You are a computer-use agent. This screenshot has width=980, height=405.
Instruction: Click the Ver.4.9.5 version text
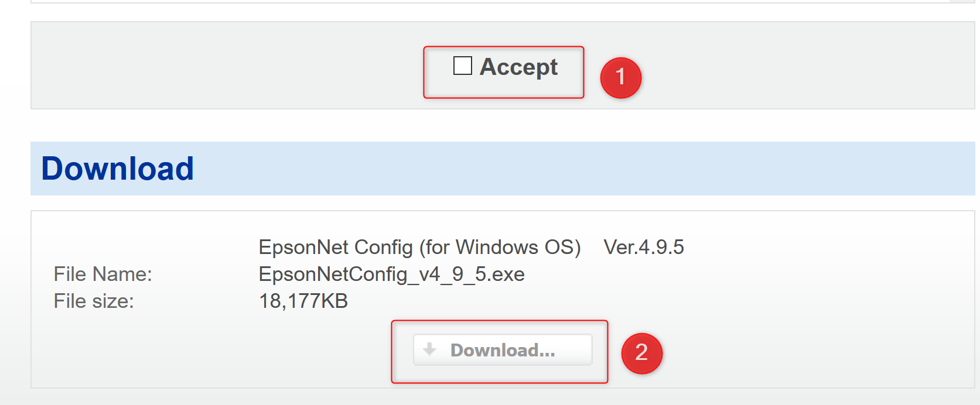[644, 247]
